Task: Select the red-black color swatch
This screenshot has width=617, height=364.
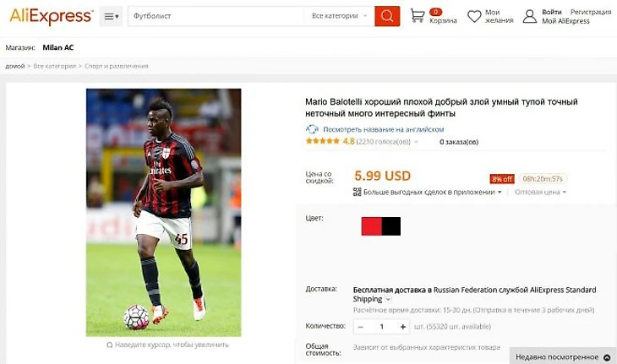Action: [381, 226]
